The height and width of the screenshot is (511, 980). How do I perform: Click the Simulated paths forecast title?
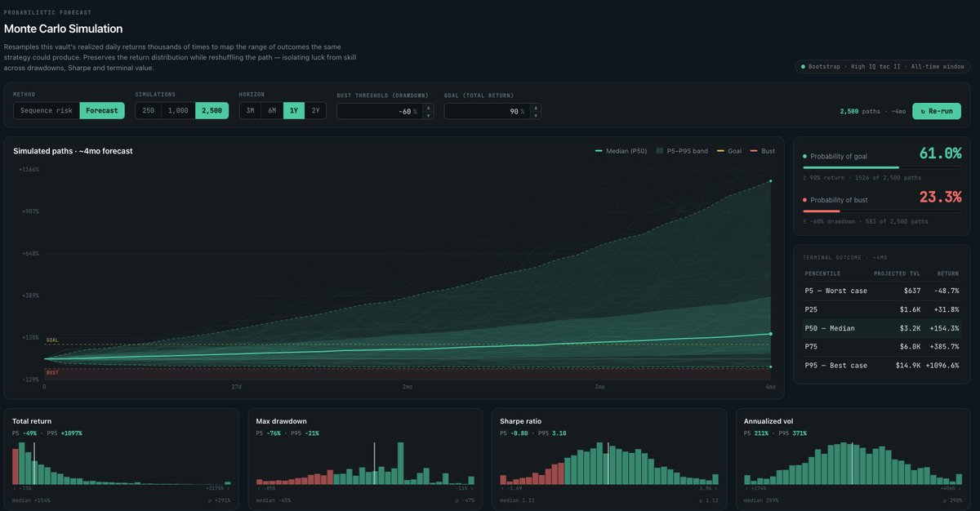[x=73, y=151]
